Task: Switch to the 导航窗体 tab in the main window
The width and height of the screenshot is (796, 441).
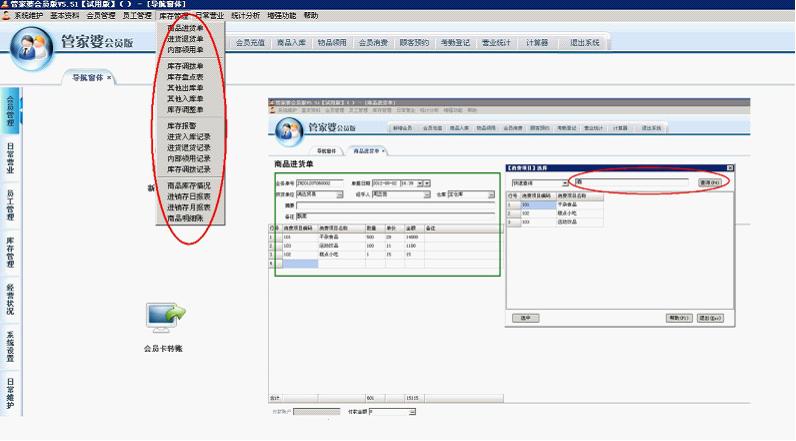Action: click(x=87, y=78)
